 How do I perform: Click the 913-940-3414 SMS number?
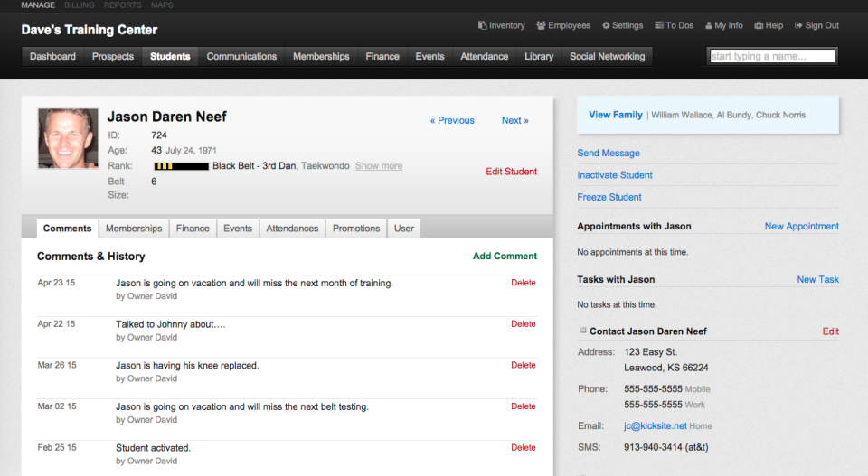[666, 447]
